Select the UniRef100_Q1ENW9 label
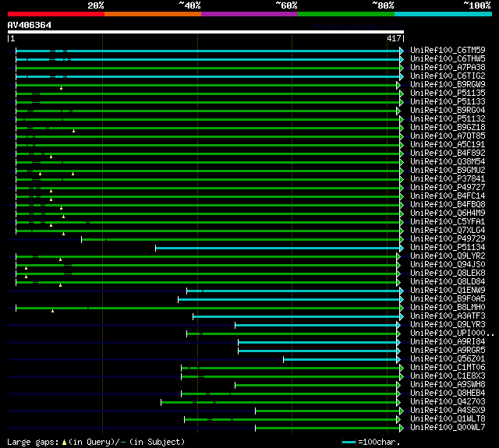Viewport: 499px width, 448px height. pyautogui.click(x=448, y=291)
